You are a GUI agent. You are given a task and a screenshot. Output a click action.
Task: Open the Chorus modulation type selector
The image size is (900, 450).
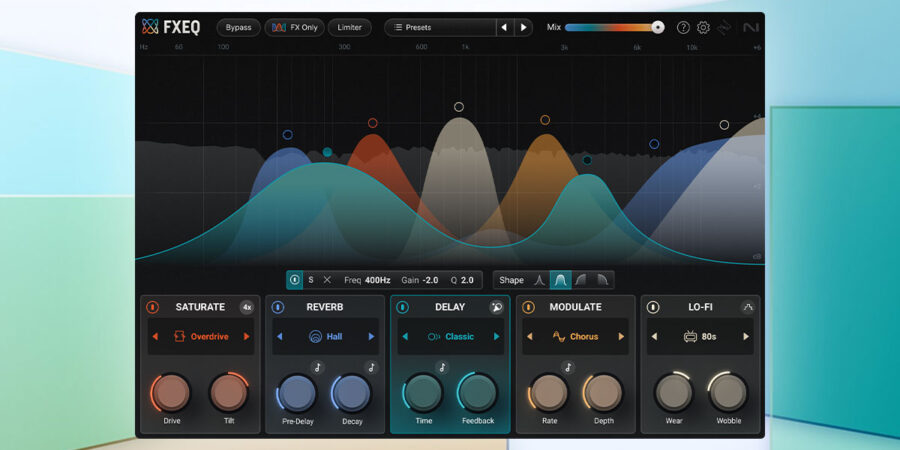click(575, 336)
